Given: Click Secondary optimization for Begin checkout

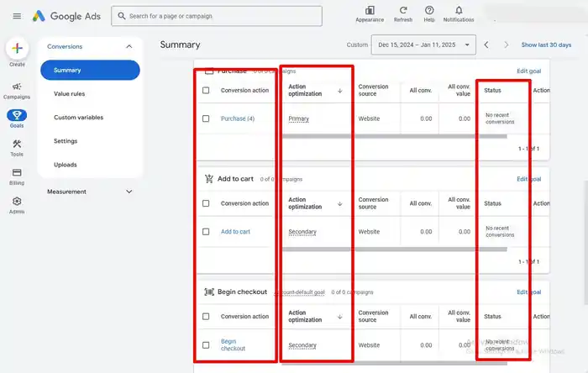Looking at the screenshot, I should click(302, 345).
